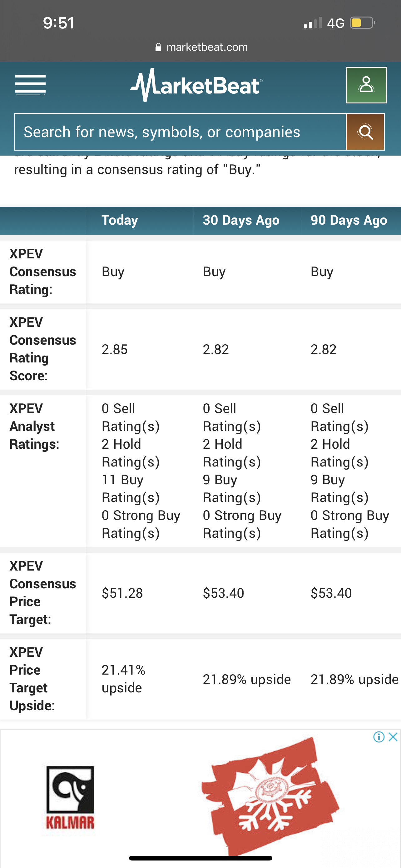Tap the battery indicator in the status bar

click(362, 23)
